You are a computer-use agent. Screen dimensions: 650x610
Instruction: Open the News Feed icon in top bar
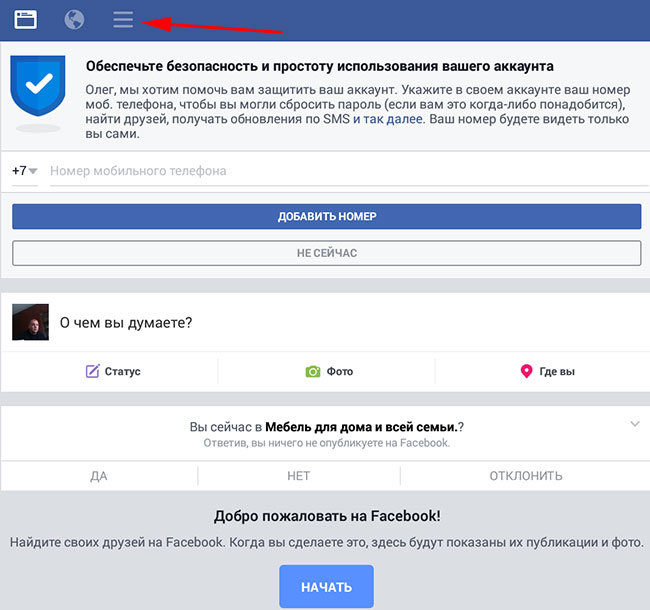click(25, 19)
